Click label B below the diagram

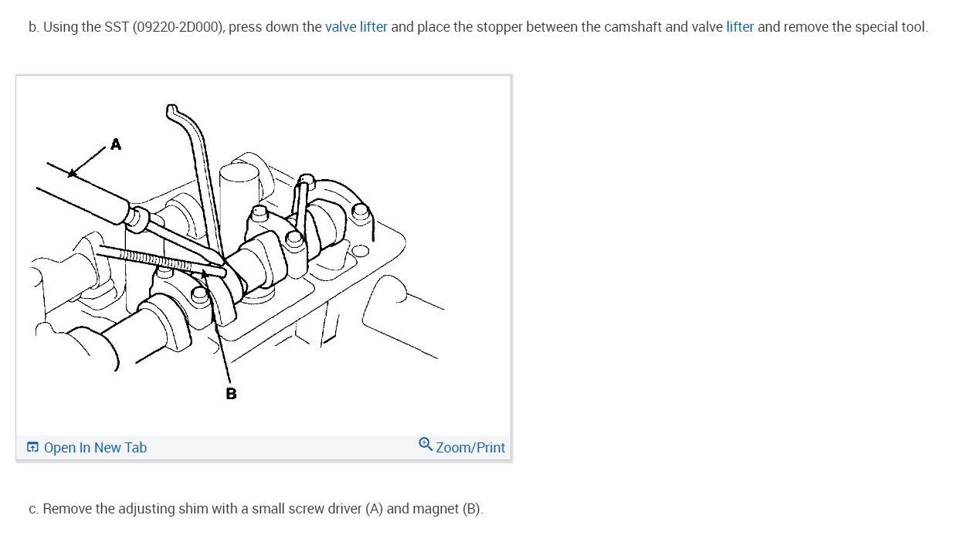231,394
